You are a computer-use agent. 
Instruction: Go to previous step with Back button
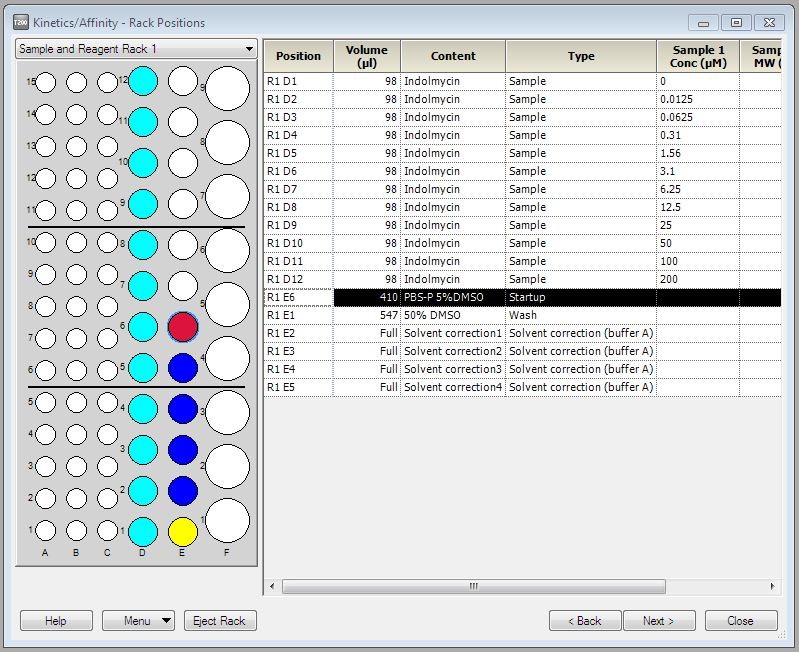tap(585, 621)
